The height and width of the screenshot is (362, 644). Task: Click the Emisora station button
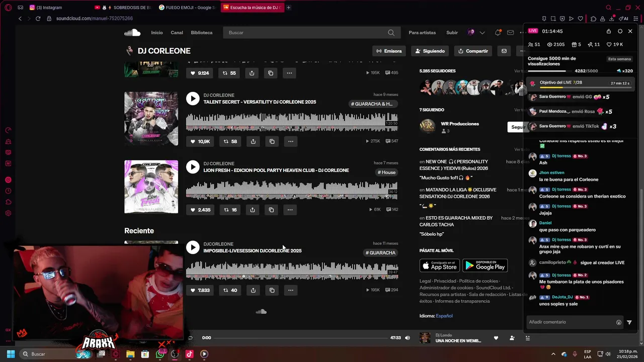pos(389,51)
